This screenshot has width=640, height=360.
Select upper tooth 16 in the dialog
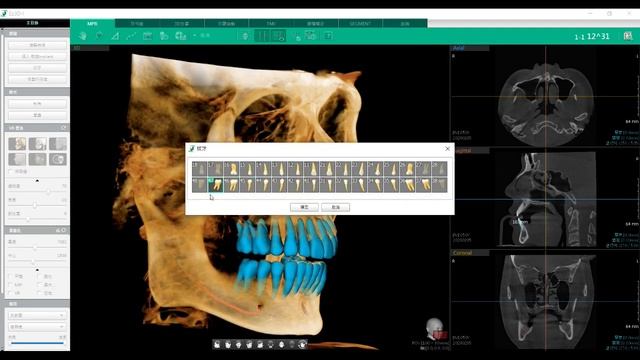231,169
